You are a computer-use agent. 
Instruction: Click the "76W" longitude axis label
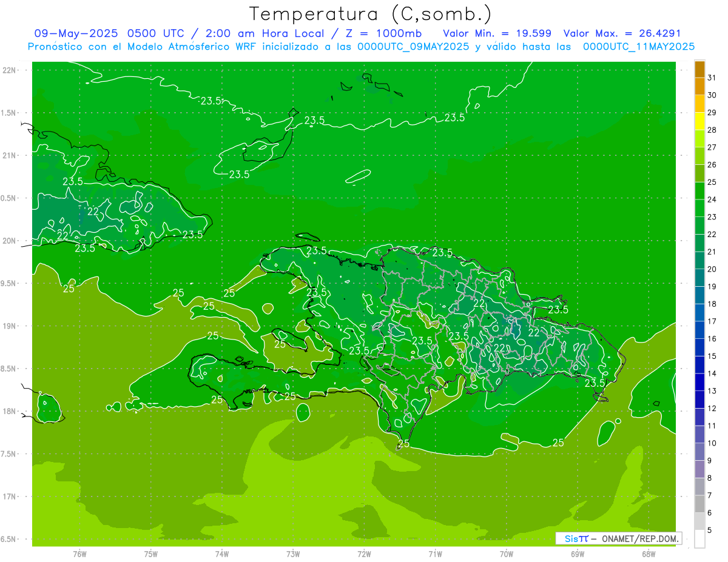coord(79,554)
